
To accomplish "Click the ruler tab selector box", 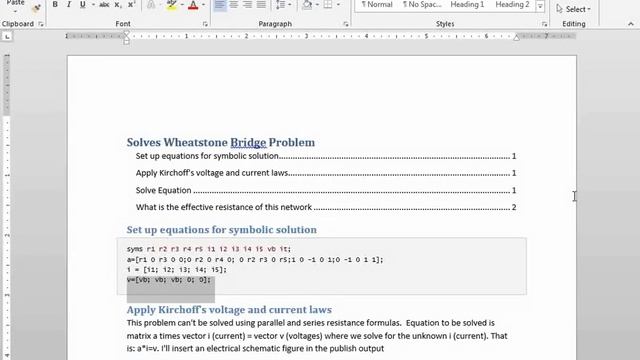I will pos(7,37).
